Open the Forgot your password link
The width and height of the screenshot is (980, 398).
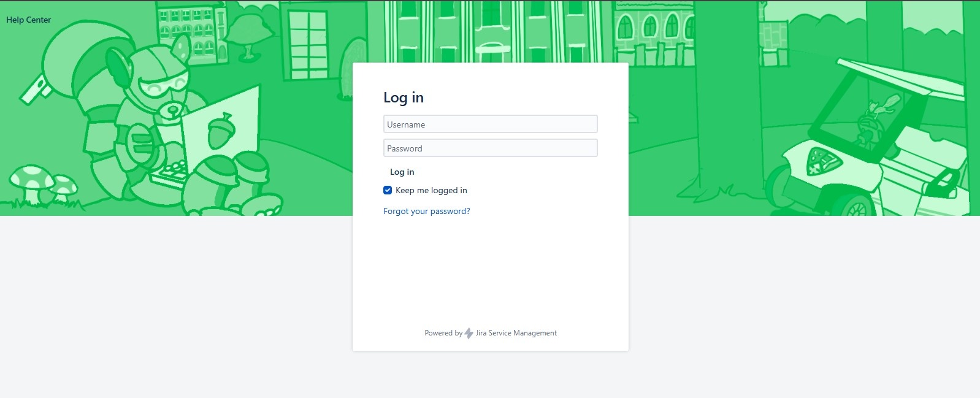tap(426, 211)
